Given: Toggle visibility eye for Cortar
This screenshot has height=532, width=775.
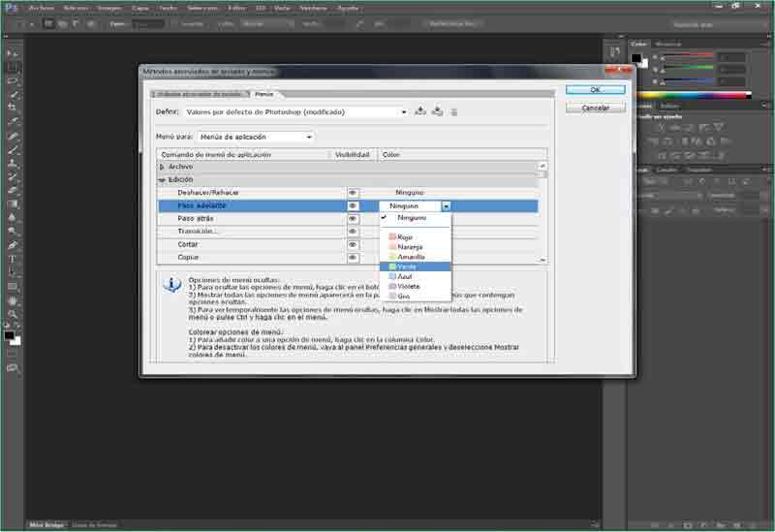Looking at the screenshot, I should click(353, 244).
